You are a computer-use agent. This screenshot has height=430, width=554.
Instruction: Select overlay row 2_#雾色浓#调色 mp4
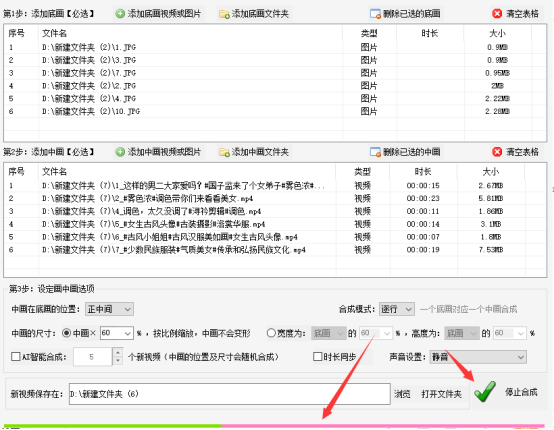pyautogui.click(x=275, y=198)
